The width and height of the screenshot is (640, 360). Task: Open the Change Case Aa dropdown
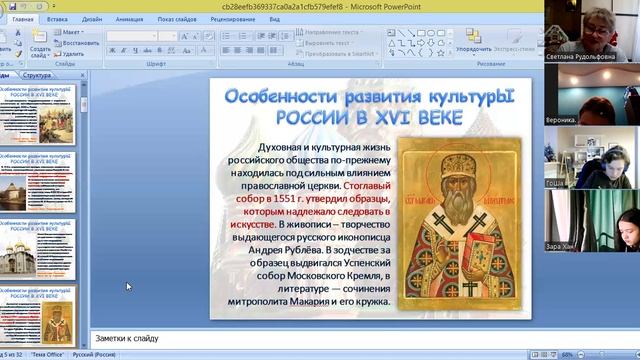click(x=187, y=51)
